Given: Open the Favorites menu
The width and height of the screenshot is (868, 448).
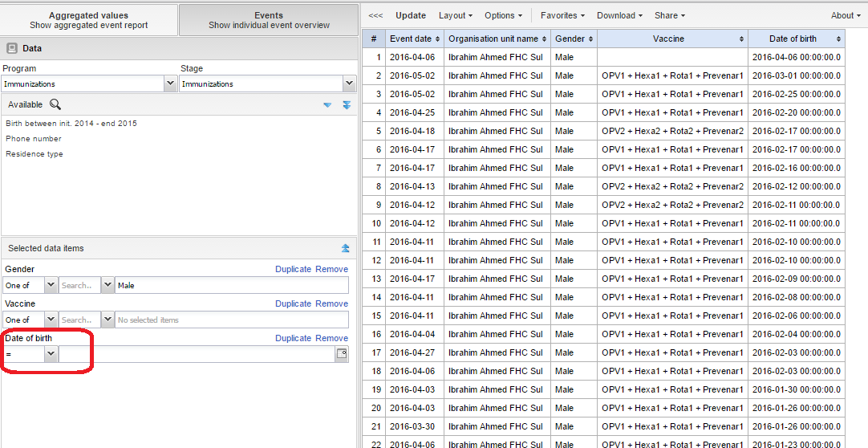Looking at the screenshot, I should (562, 15).
